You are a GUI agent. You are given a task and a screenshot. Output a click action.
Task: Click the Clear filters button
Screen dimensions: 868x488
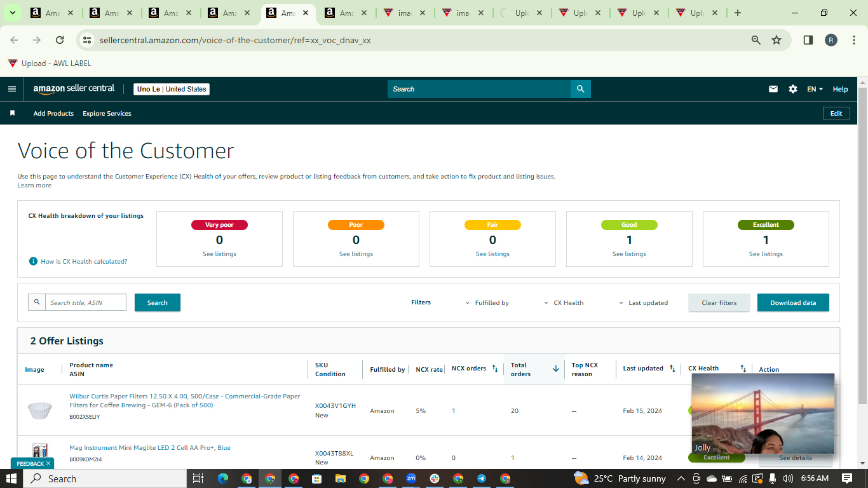tap(719, 302)
